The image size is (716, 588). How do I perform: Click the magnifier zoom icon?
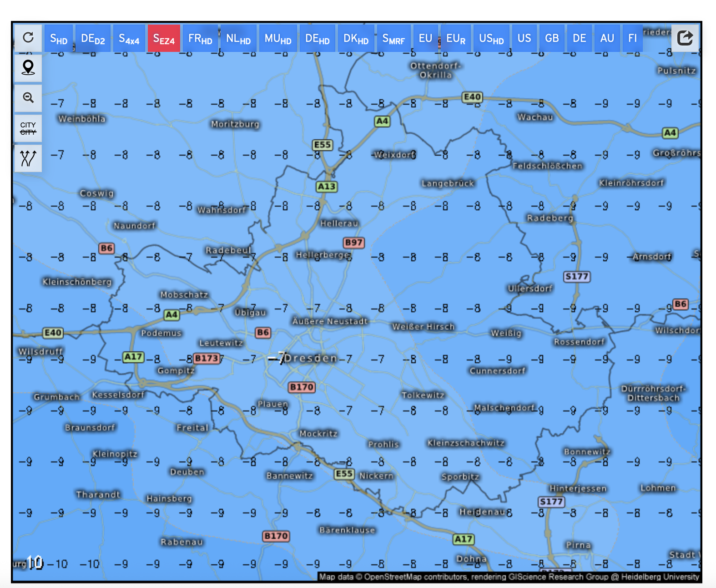(28, 98)
